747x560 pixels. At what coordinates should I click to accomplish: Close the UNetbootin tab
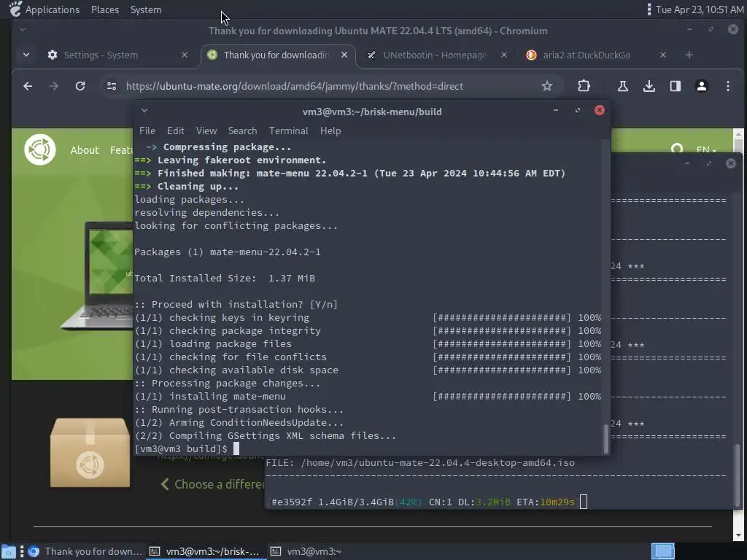click(x=503, y=55)
